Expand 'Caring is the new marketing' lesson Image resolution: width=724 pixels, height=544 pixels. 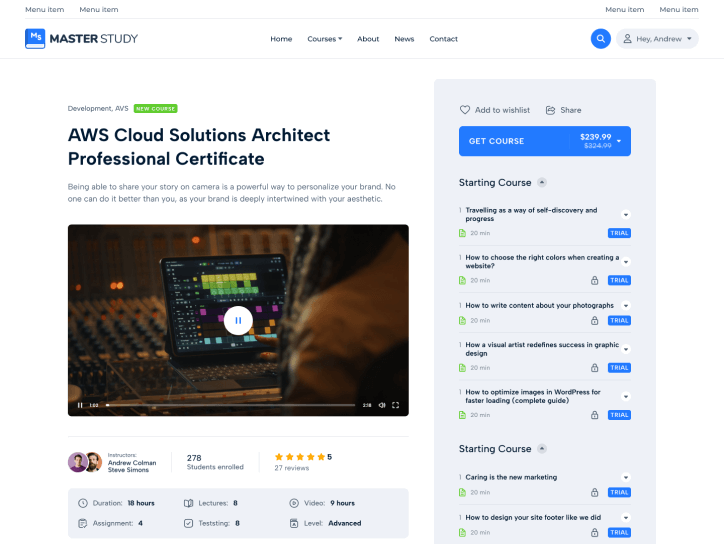pos(625,478)
